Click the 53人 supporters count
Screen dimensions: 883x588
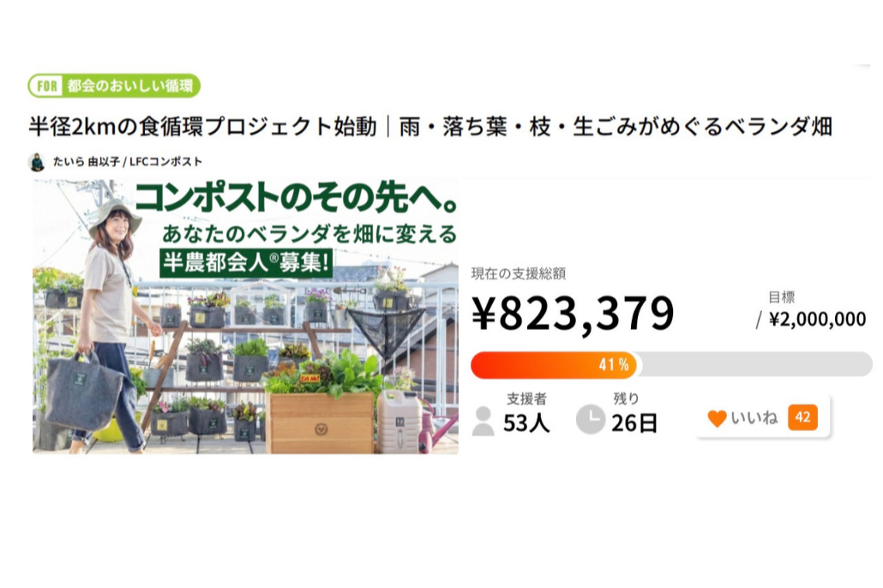point(526,423)
